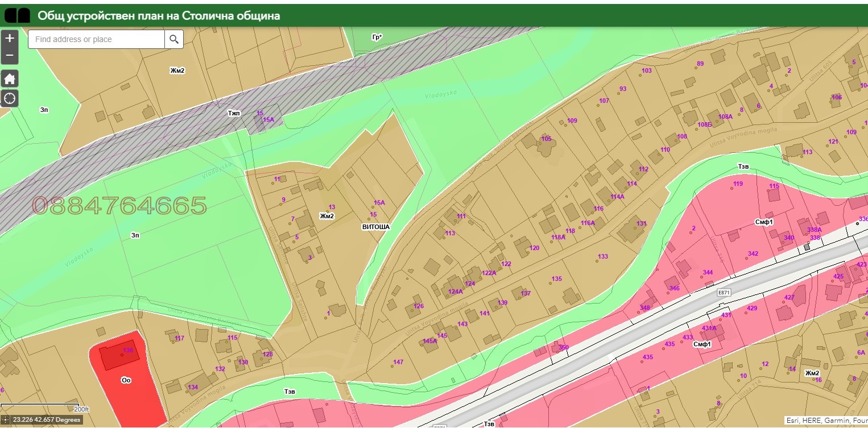Click the header title of the Sofia plan
Viewport: 868px width, 428px height.
click(159, 15)
